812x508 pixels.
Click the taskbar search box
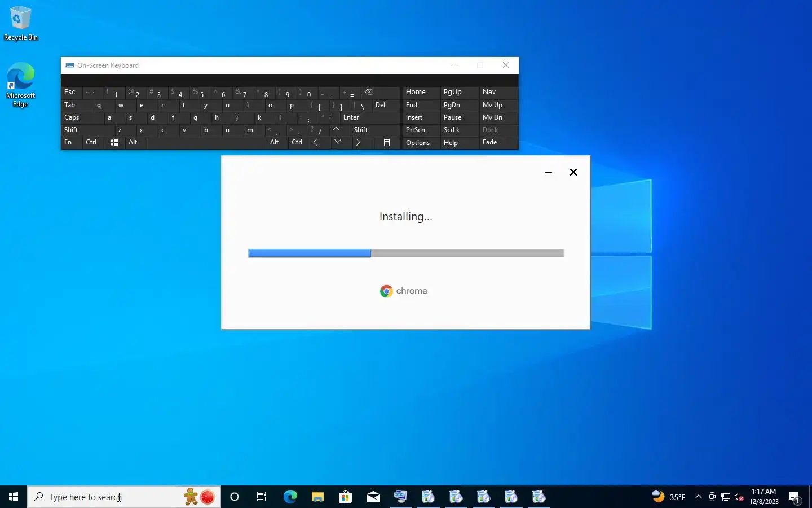pos(124,497)
